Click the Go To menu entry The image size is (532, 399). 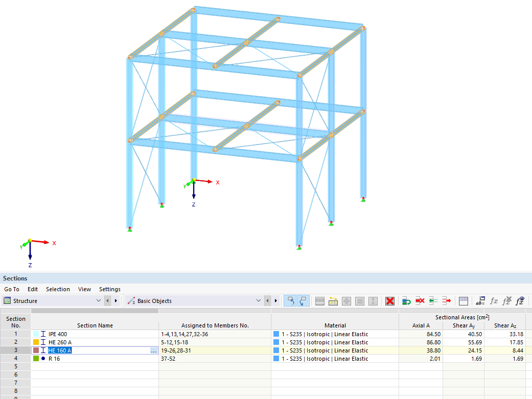coord(11,289)
